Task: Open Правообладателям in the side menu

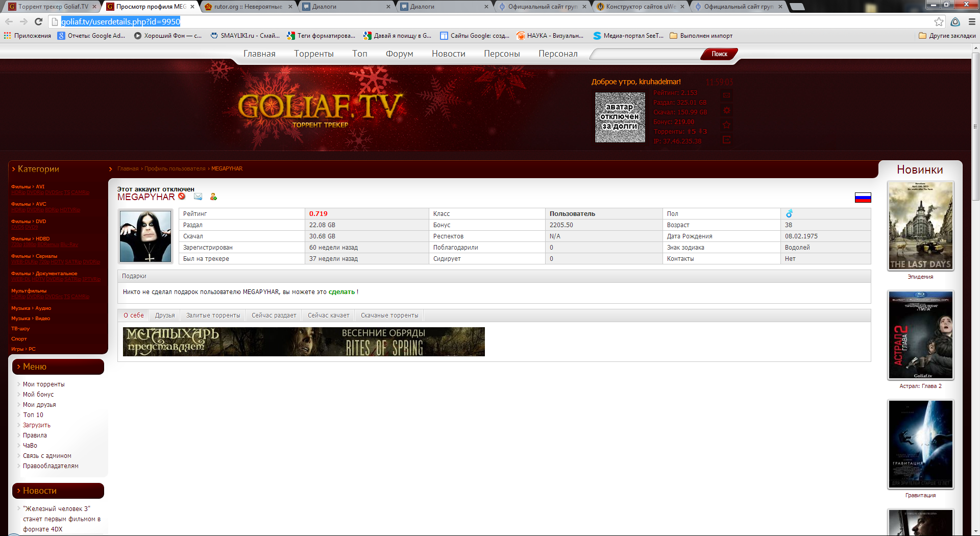Action: [x=51, y=466]
